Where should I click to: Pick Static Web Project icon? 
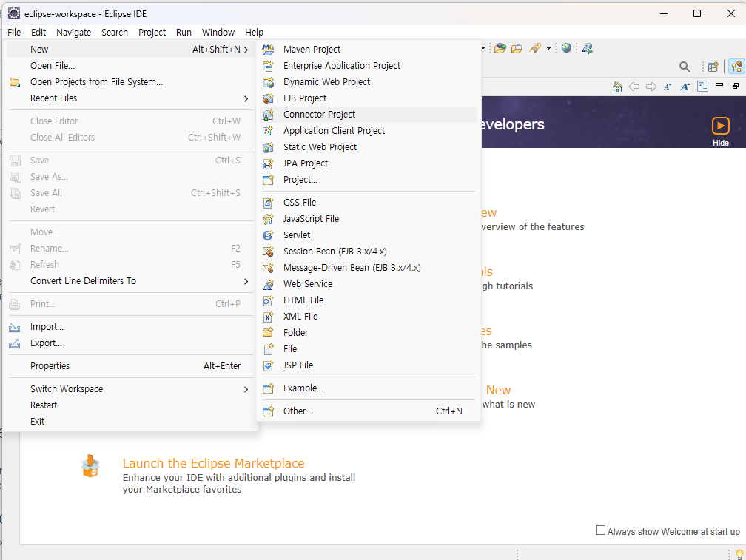pyautogui.click(x=269, y=147)
